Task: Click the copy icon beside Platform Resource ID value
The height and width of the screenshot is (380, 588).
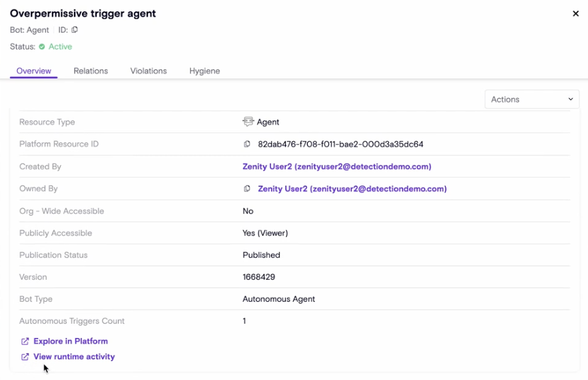Action: pos(247,144)
